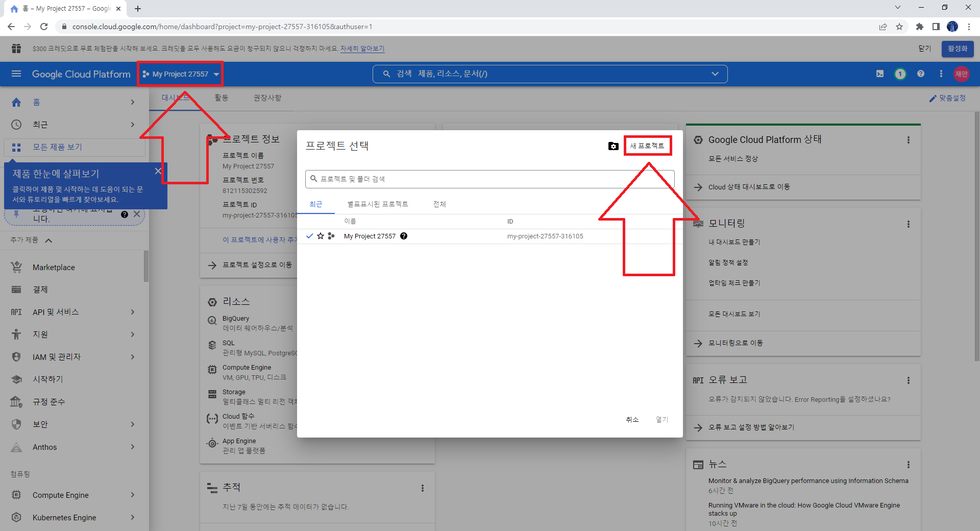Activate Cloud Shell terminal icon
Image resolution: width=980 pixels, height=531 pixels.
pyautogui.click(x=880, y=74)
